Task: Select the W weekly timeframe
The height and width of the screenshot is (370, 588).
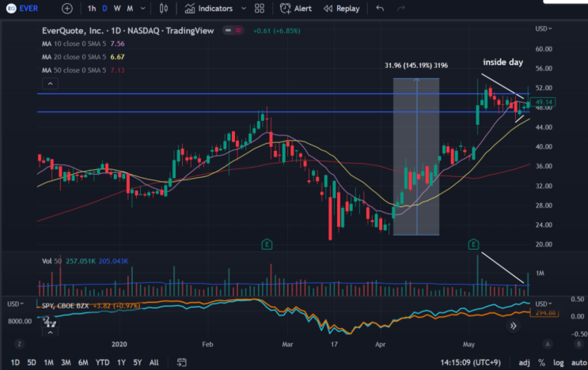Action: 117,8
